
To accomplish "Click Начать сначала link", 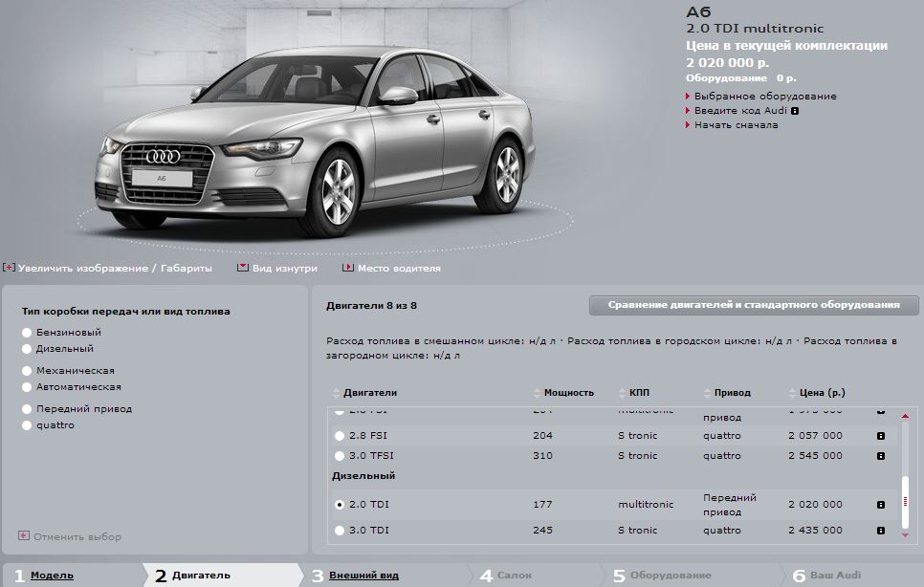I will (x=736, y=125).
